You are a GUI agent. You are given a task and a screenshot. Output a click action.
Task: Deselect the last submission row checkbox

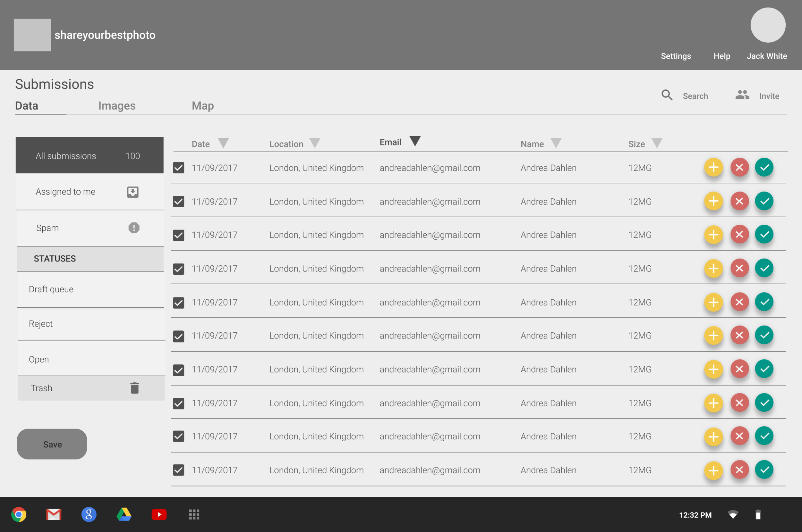point(179,470)
